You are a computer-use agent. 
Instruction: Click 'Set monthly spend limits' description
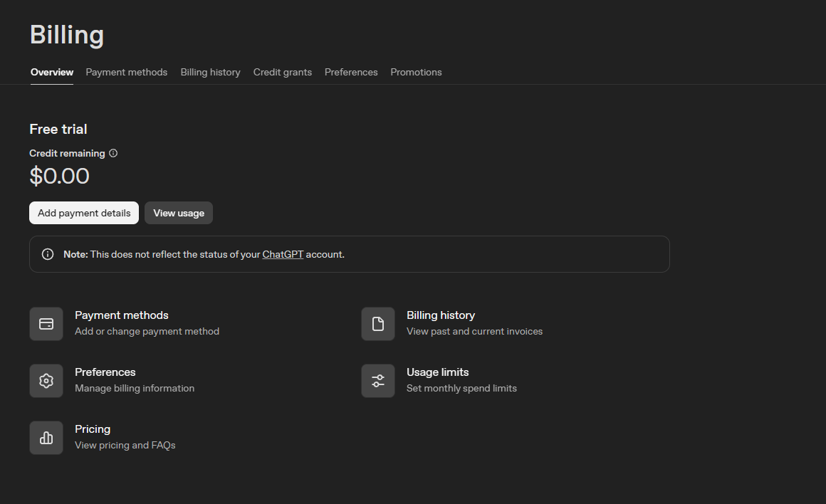coord(462,388)
